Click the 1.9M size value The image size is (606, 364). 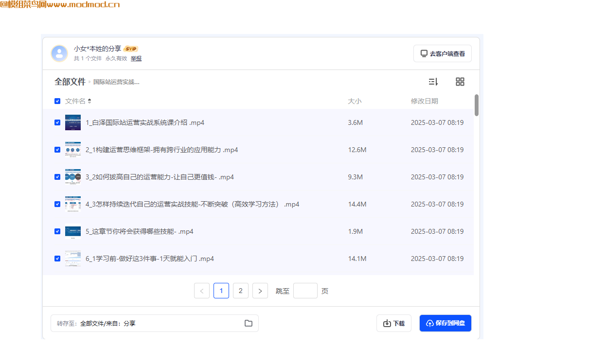(x=356, y=231)
